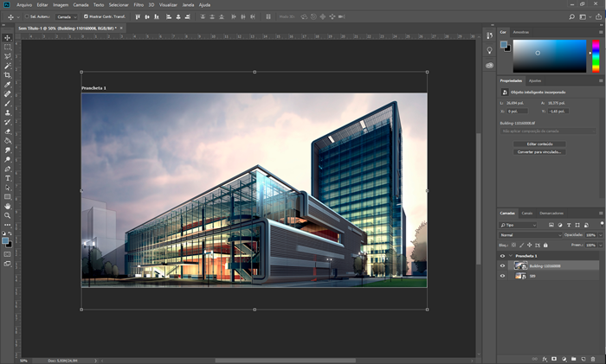
Task: Toggle lock image pixels brush icon
Action: coord(521,245)
